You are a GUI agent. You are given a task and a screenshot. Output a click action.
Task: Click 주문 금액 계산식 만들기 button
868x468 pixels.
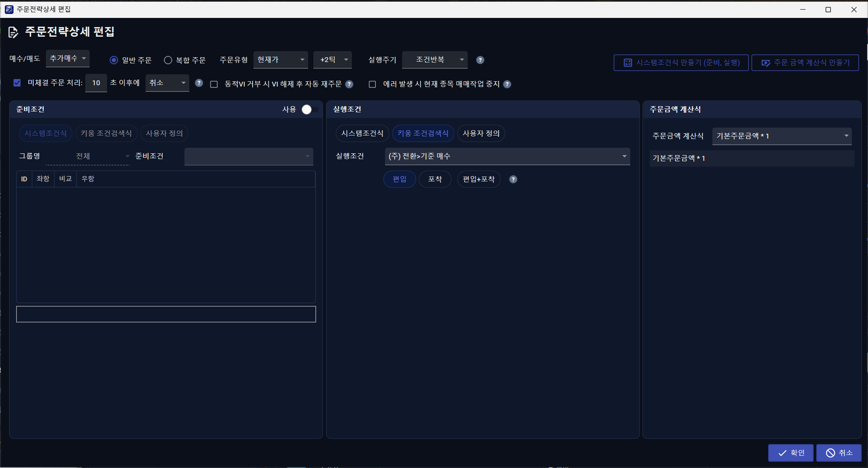[x=805, y=62]
